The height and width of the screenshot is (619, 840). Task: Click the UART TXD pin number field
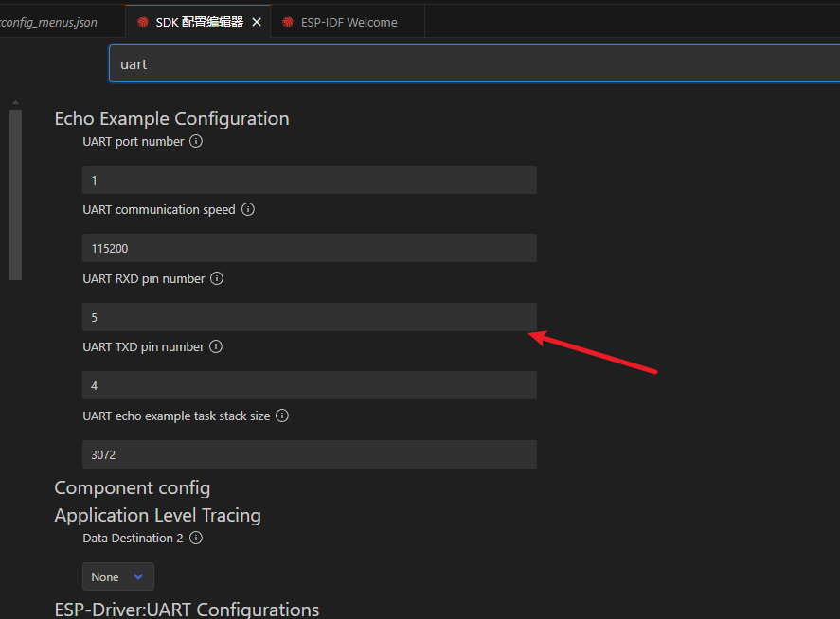click(310, 386)
